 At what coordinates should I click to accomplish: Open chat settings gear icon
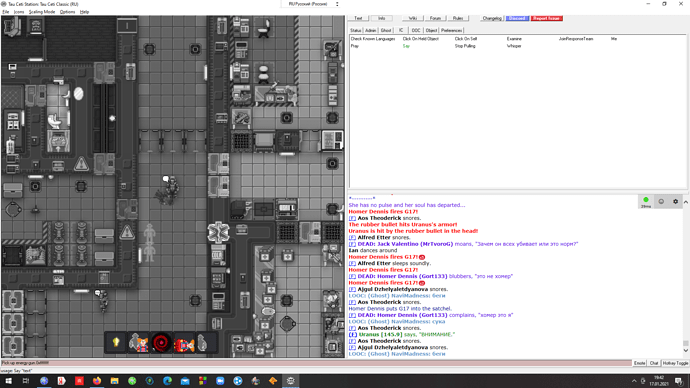click(675, 201)
